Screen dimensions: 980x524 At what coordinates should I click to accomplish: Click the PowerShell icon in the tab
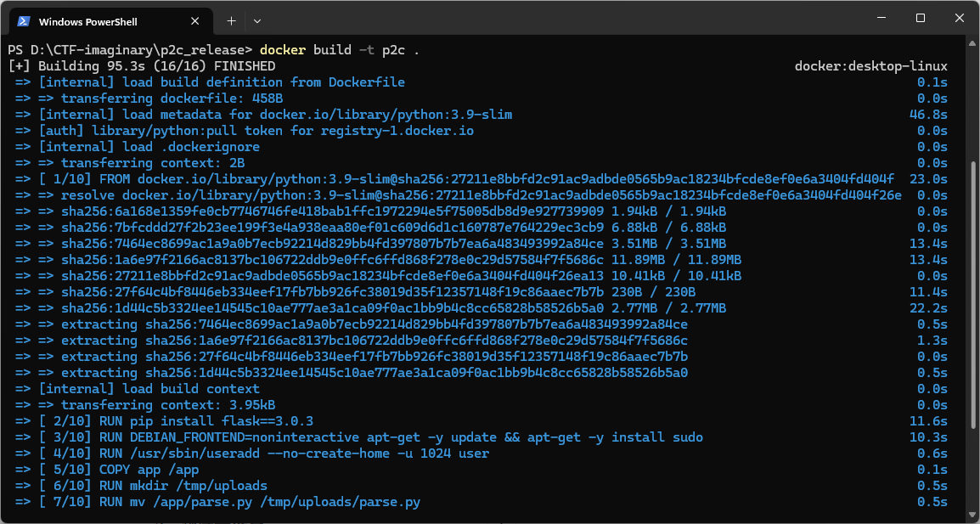pyautogui.click(x=25, y=21)
